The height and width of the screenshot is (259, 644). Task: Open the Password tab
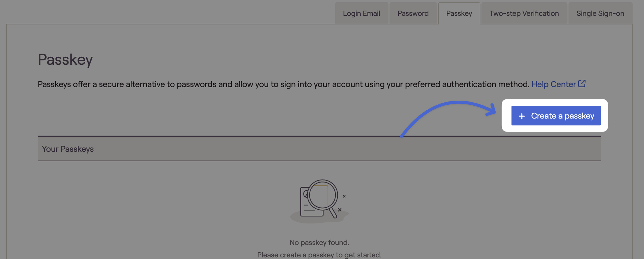click(x=413, y=13)
